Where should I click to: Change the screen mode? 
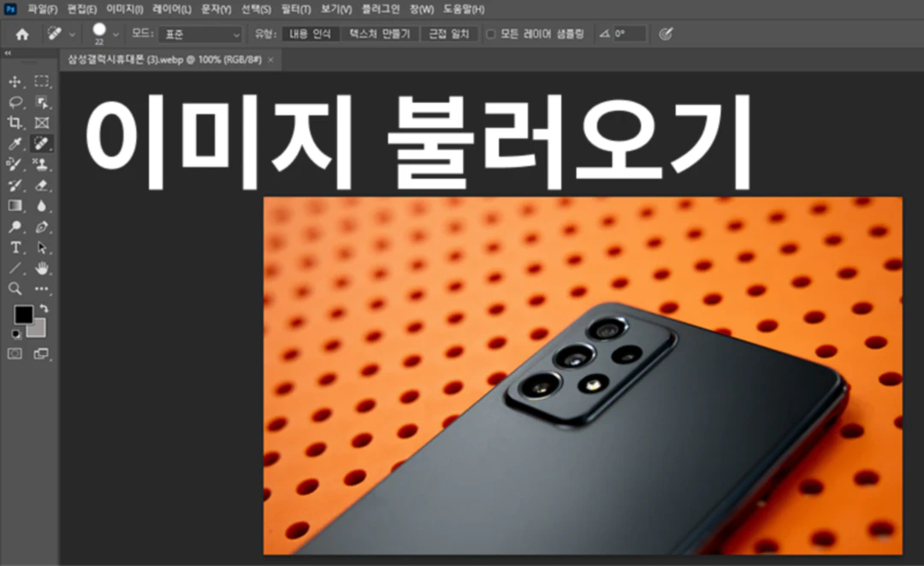(41, 353)
